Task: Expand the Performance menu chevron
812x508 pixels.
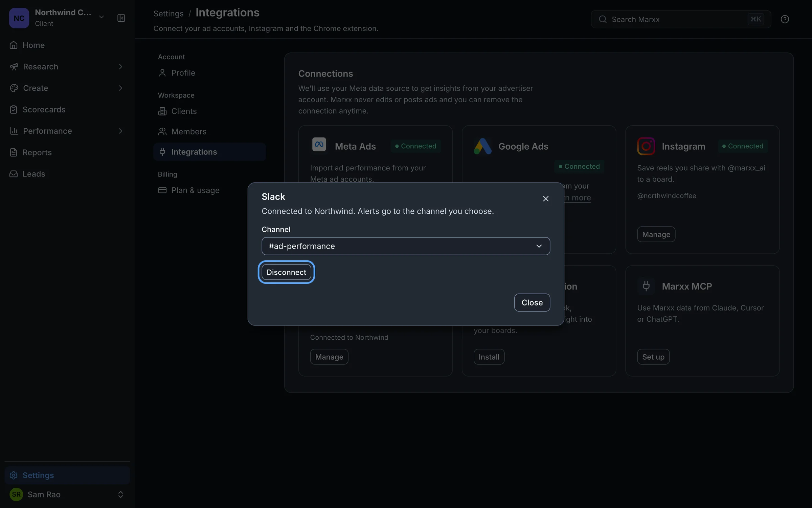Action: pyautogui.click(x=120, y=131)
